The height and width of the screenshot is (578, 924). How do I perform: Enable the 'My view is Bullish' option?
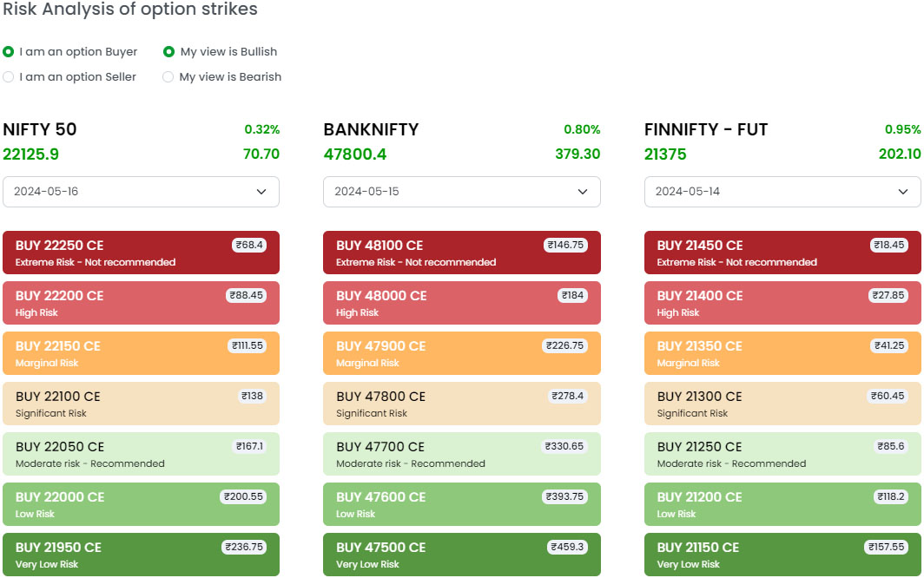point(168,51)
